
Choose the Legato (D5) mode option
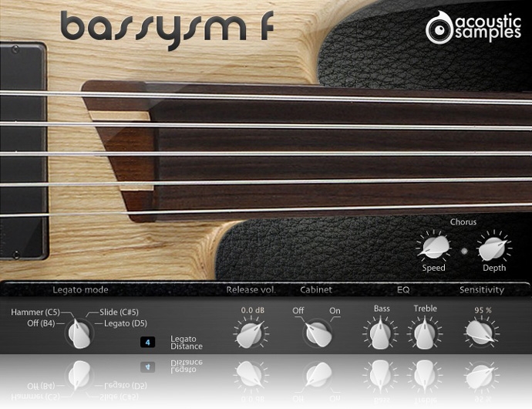[125, 323]
